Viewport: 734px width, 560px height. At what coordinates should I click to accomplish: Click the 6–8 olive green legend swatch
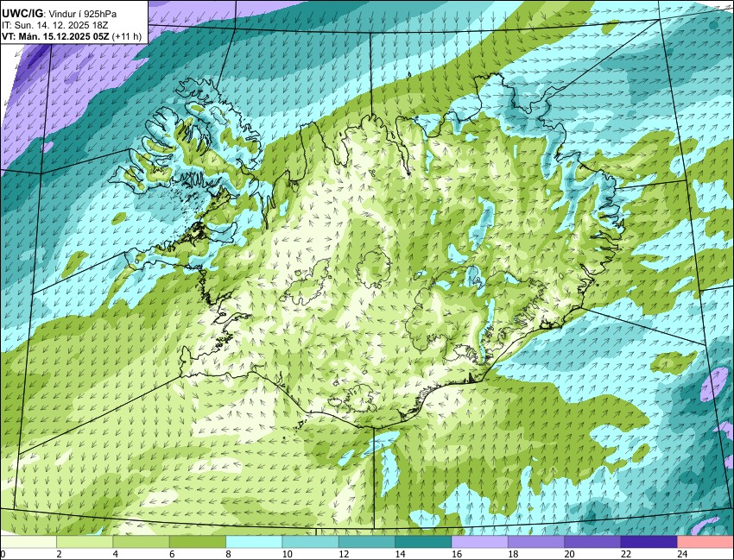(198, 542)
